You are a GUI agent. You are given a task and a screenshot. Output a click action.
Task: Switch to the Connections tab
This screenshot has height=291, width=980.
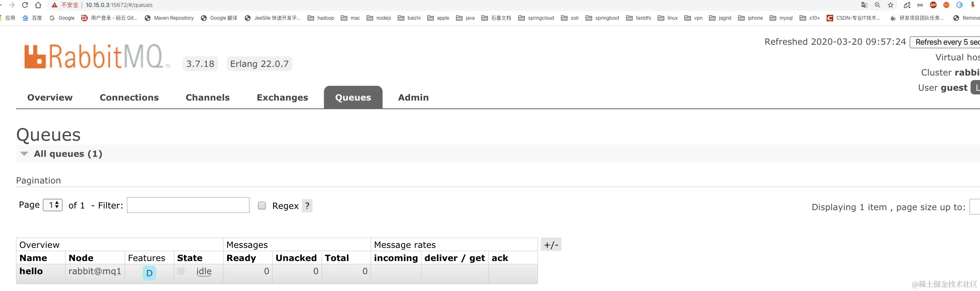[129, 98]
